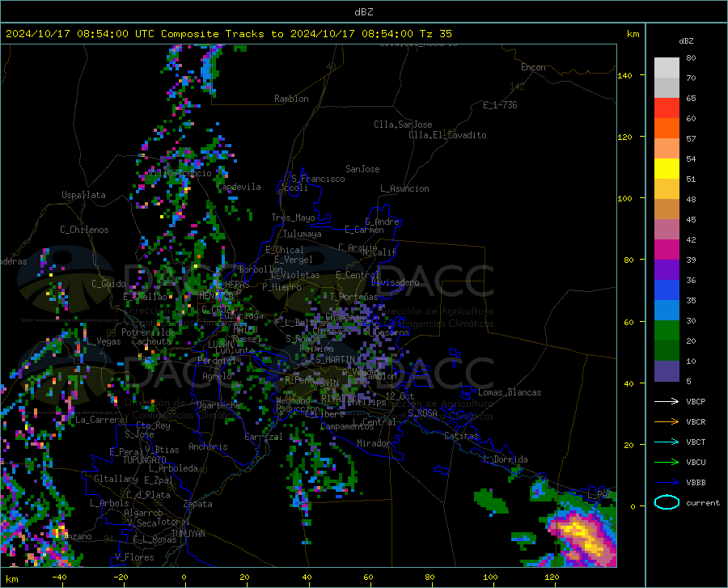Click the 'Catitas' map label

(462, 436)
